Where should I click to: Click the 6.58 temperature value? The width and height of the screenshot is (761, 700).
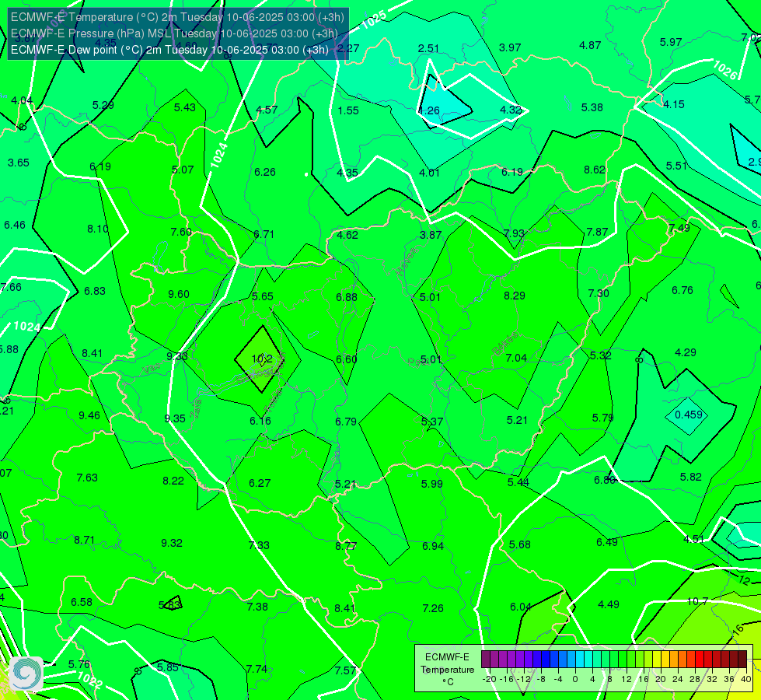pyautogui.click(x=82, y=602)
